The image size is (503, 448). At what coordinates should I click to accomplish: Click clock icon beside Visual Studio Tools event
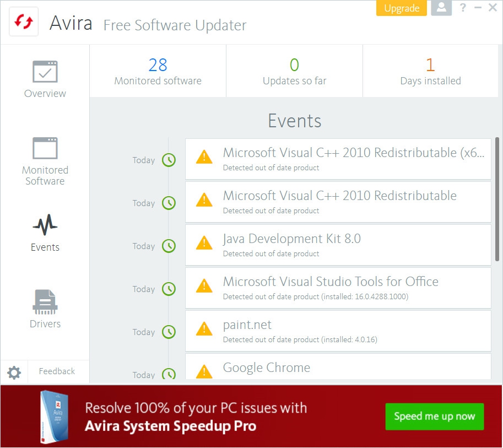coord(169,289)
